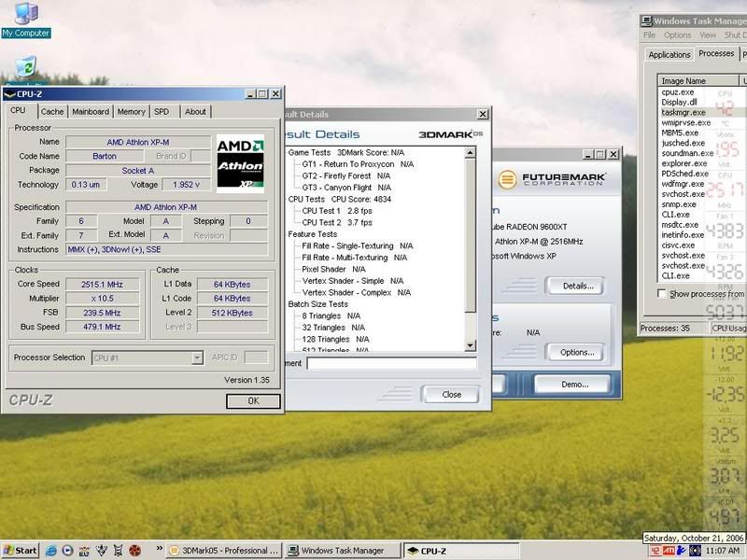Click the Windows Task Manager title bar icon
This screenshot has height=560, width=747.
pos(646,21)
